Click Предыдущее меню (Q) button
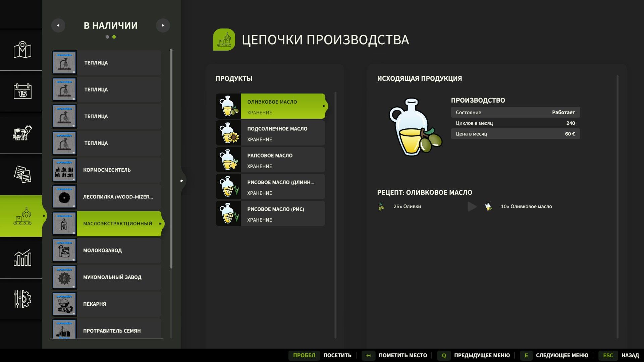The width and height of the screenshot is (644, 362). (x=474, y=355)
